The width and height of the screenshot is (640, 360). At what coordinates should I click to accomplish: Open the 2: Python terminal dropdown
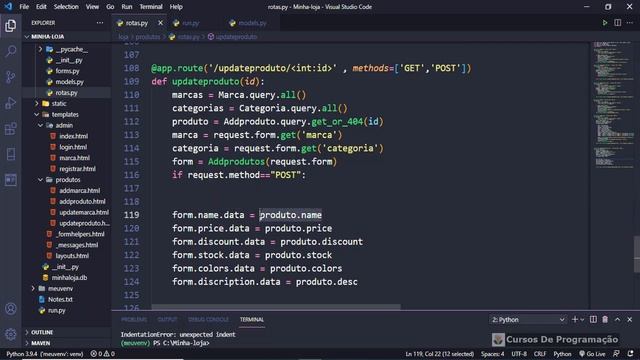coord(528,320)
